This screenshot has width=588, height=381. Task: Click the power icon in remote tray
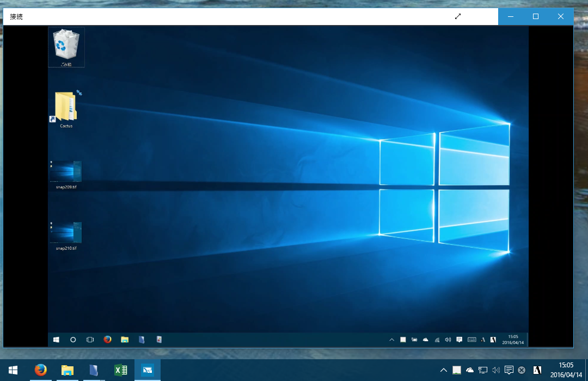click(x=414, y=340)
